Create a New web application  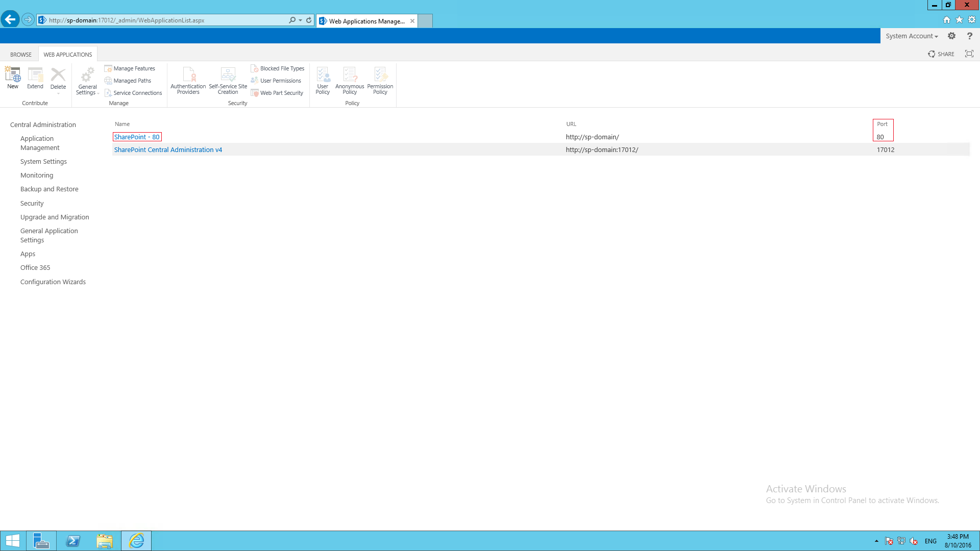[13, 78]
